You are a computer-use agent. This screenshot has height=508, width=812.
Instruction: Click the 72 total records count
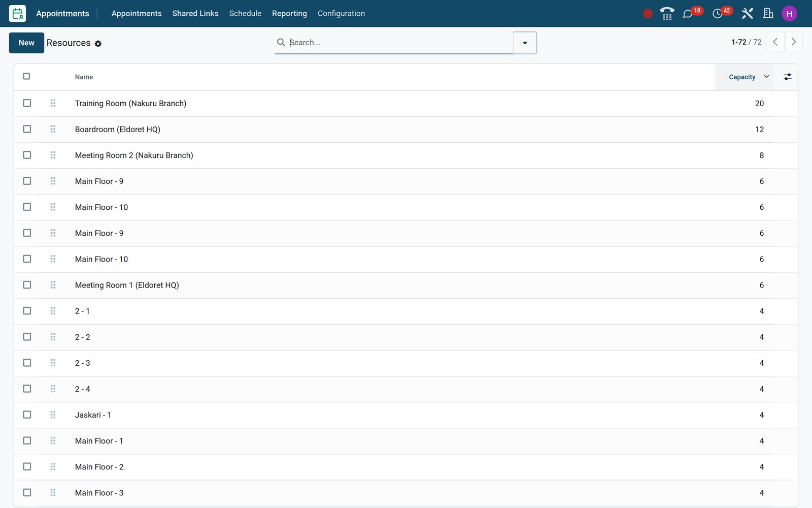pos(757,42)
